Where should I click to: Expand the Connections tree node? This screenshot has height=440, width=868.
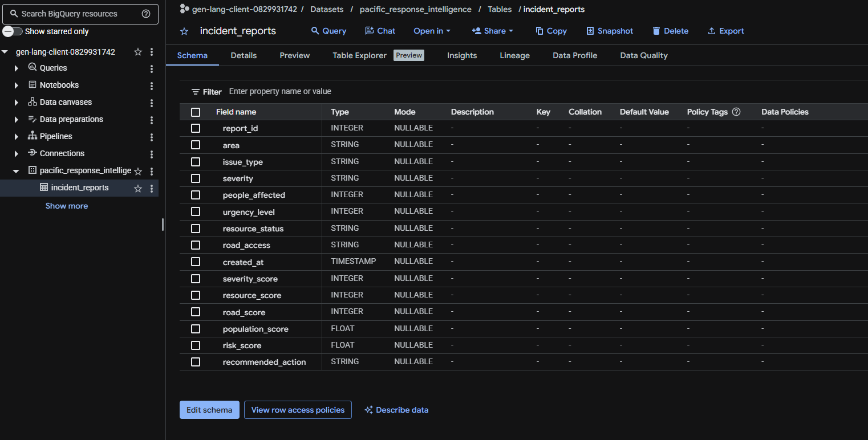[x=17, y=154]
